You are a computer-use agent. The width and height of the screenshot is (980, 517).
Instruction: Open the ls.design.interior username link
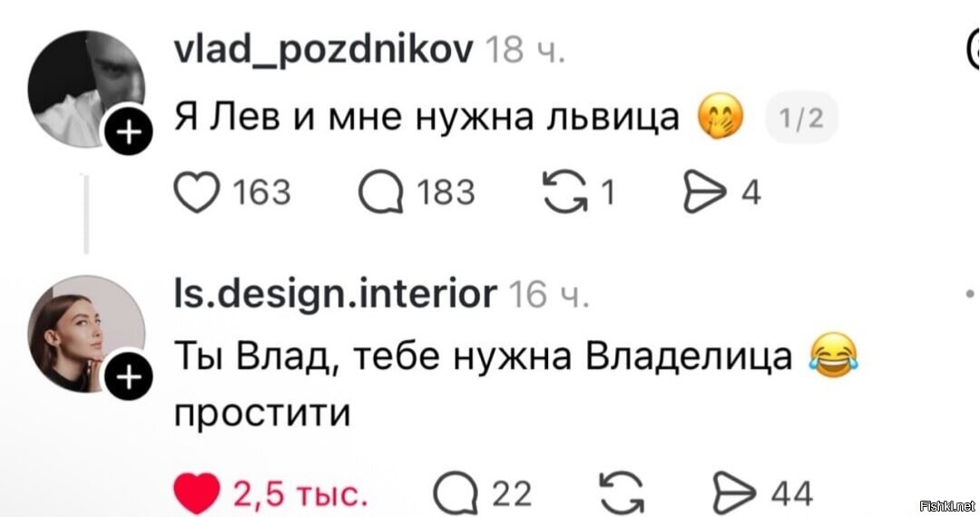(334, 293)
